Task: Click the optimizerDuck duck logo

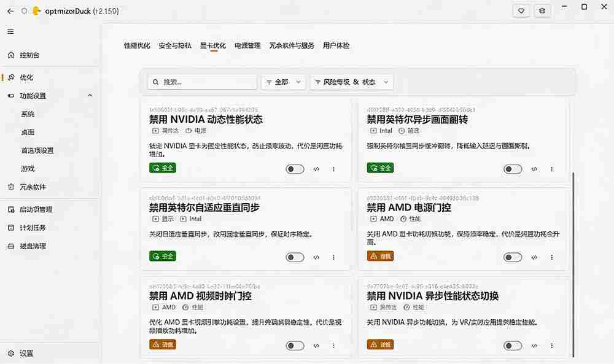Action: point(36,11)
